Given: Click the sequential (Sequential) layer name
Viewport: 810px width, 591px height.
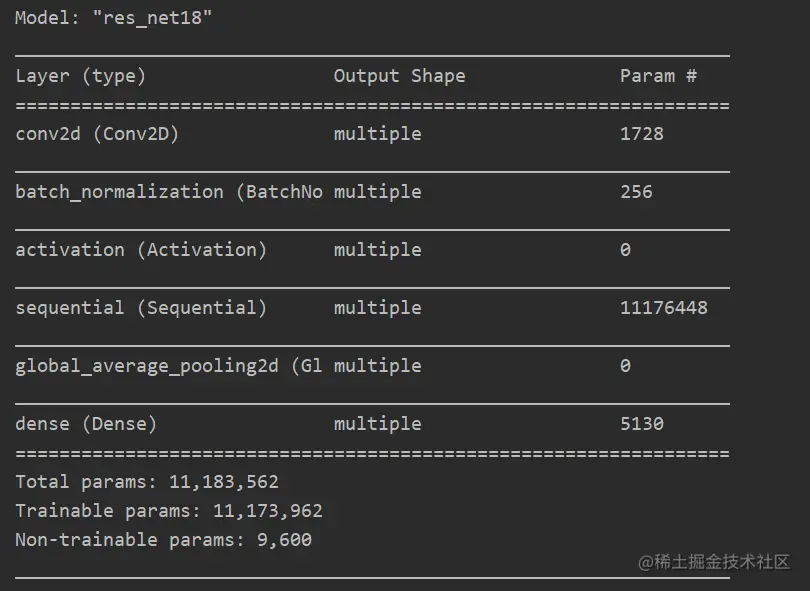Looking at the screenshot, I should (x=141, y=308).
